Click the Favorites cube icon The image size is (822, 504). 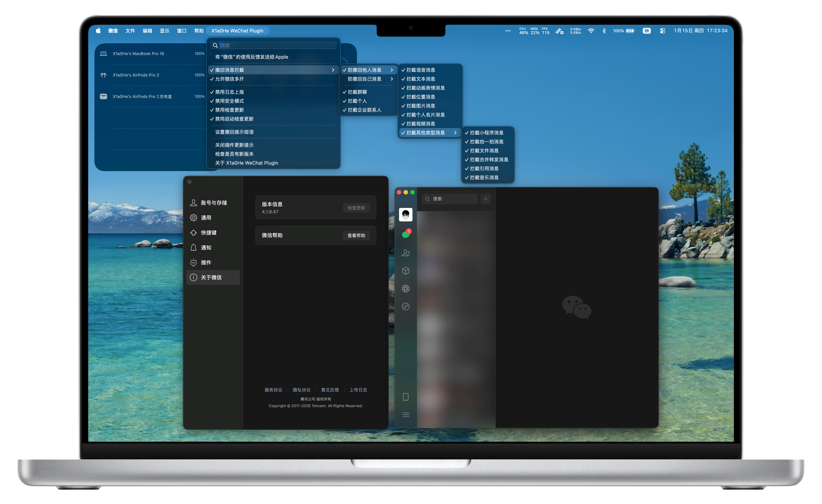tap(406, 271)
